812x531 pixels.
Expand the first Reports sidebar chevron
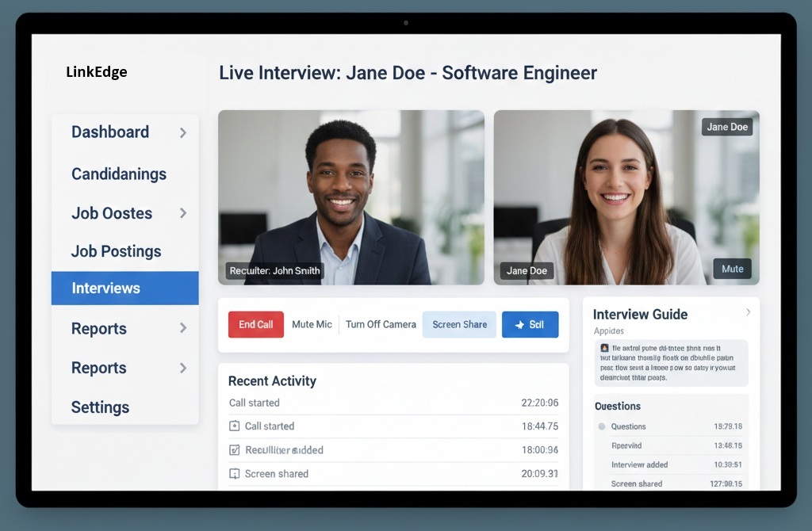(x=183, y=328)
